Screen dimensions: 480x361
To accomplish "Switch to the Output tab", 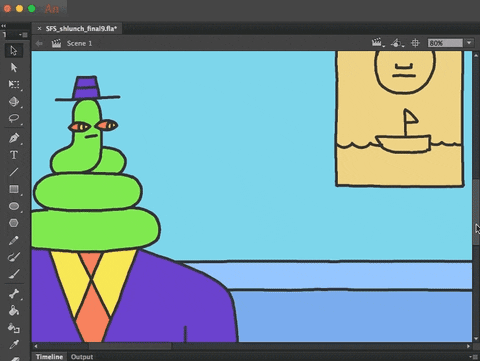I will coord(82,357).
